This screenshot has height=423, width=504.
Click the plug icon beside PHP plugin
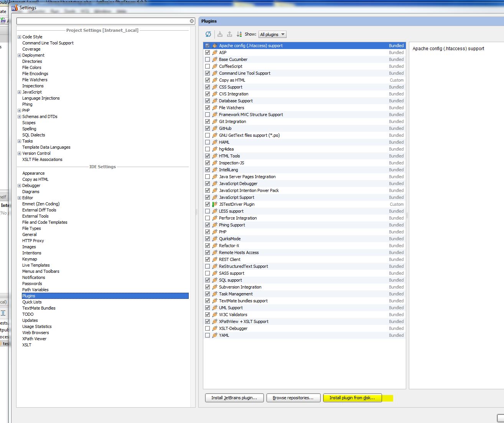pyautogui.click(x=215, y=232)
